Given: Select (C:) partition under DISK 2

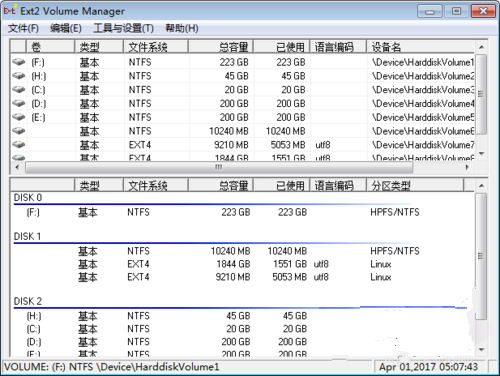Looking at the screenshot, I should pyautogui.click(x=33, y=329).
